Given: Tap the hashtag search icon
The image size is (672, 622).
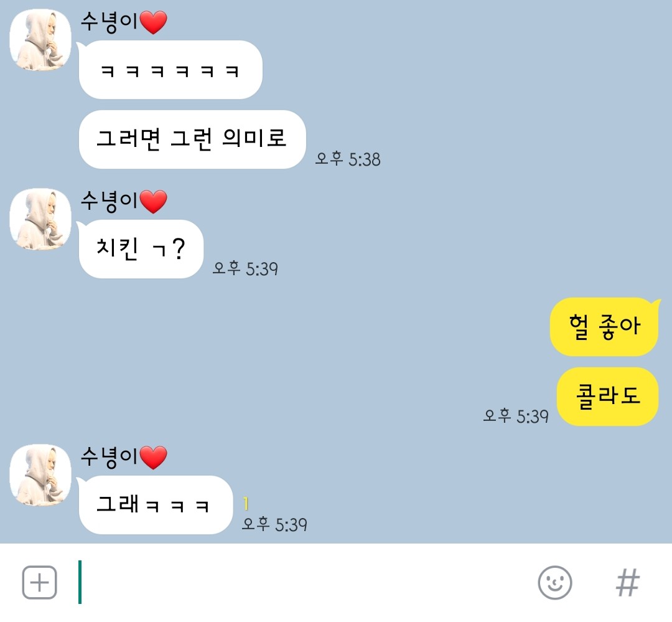Looking at the screenshot, I should (627, 582).
